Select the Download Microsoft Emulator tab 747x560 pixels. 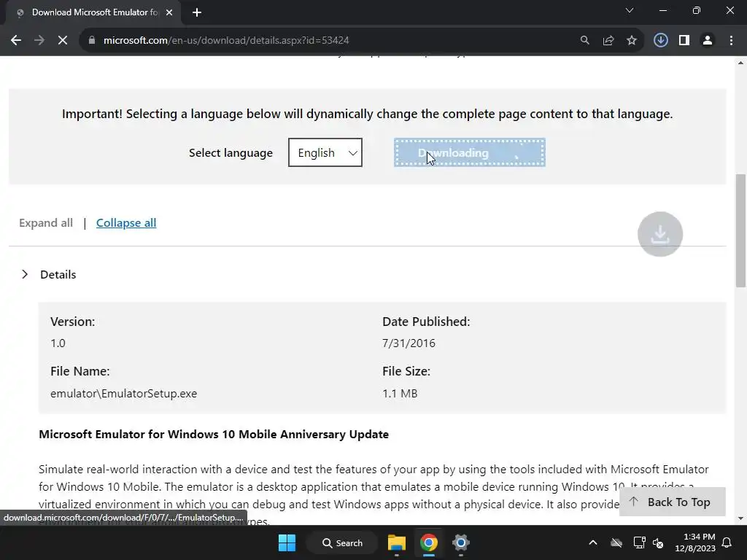pos(94,12)
